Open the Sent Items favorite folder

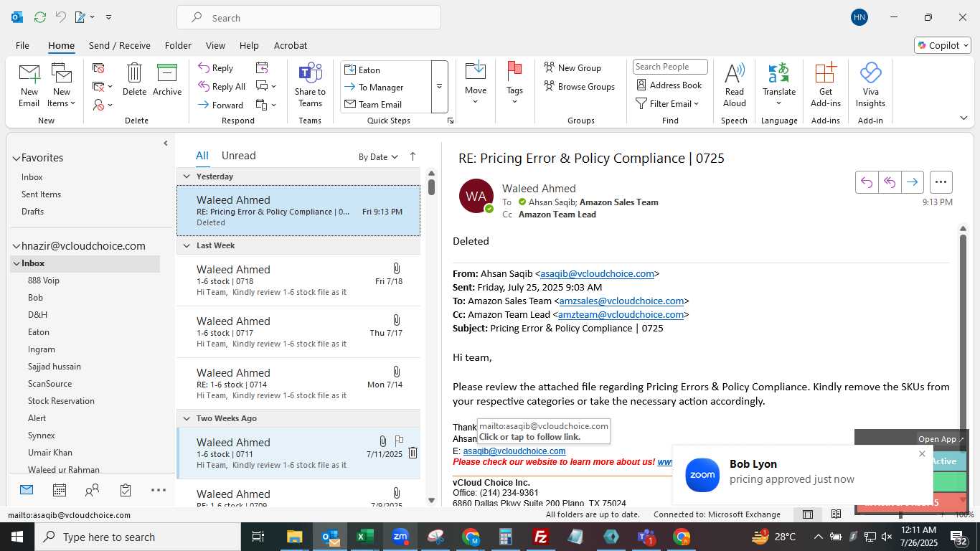click(41, 194)
